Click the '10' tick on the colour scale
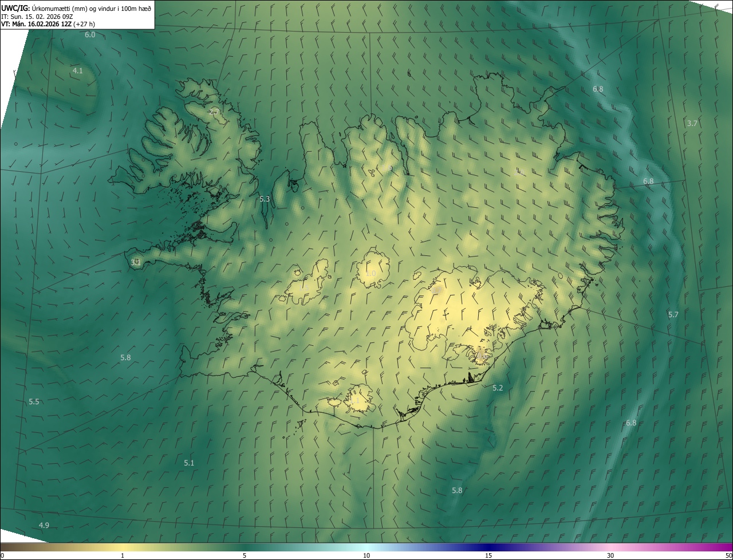The image size is (733, 560). click(x=366, y=556)
